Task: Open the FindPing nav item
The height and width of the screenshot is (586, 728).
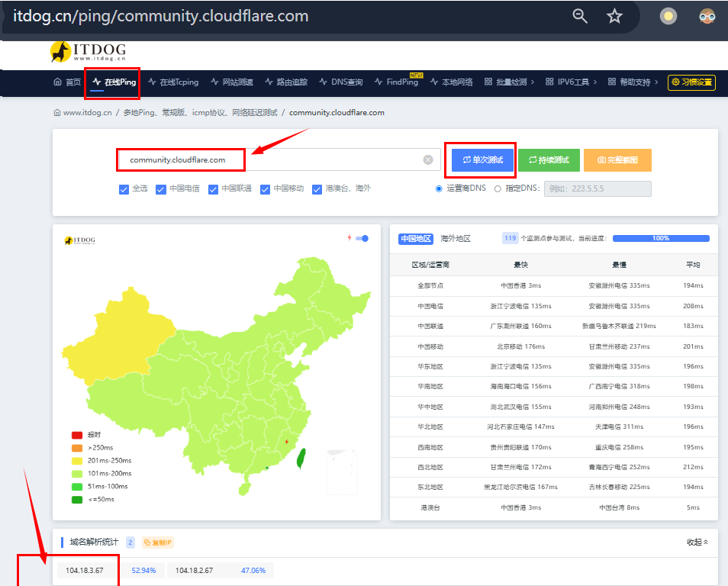Action: click(397, 82)
